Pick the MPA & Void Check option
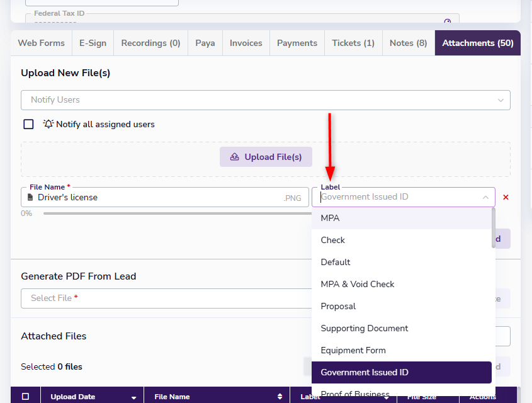The image size is (532, 403). [x=402, y=284]
